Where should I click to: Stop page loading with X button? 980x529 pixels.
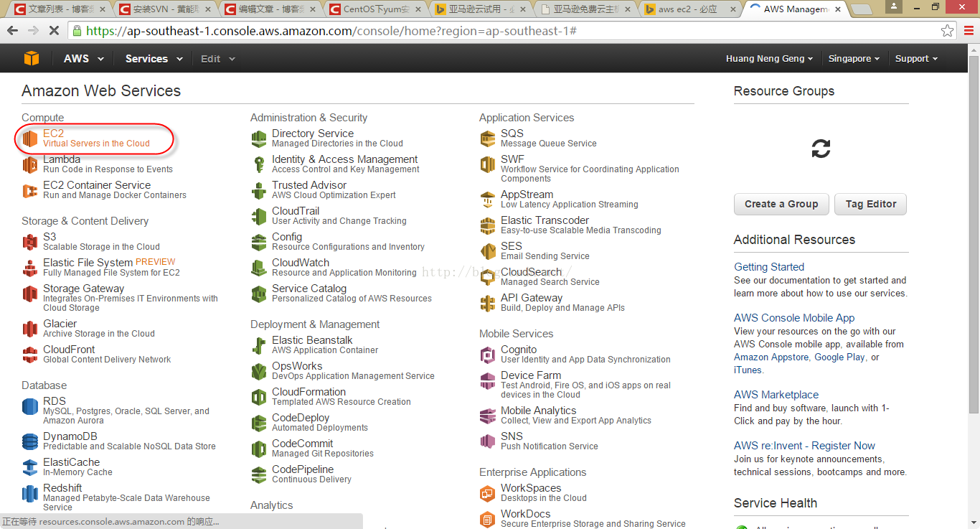coord(55,31)
